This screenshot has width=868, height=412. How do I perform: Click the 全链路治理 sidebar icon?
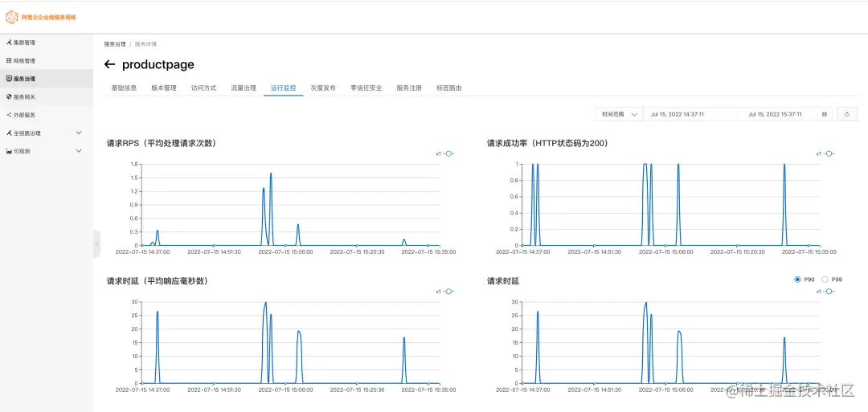coord(9,133)
